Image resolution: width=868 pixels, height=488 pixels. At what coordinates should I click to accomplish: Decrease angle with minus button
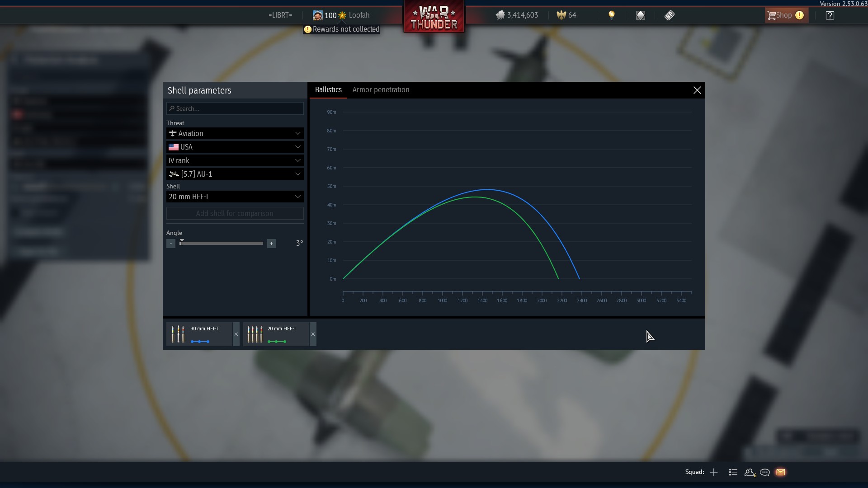171,244
